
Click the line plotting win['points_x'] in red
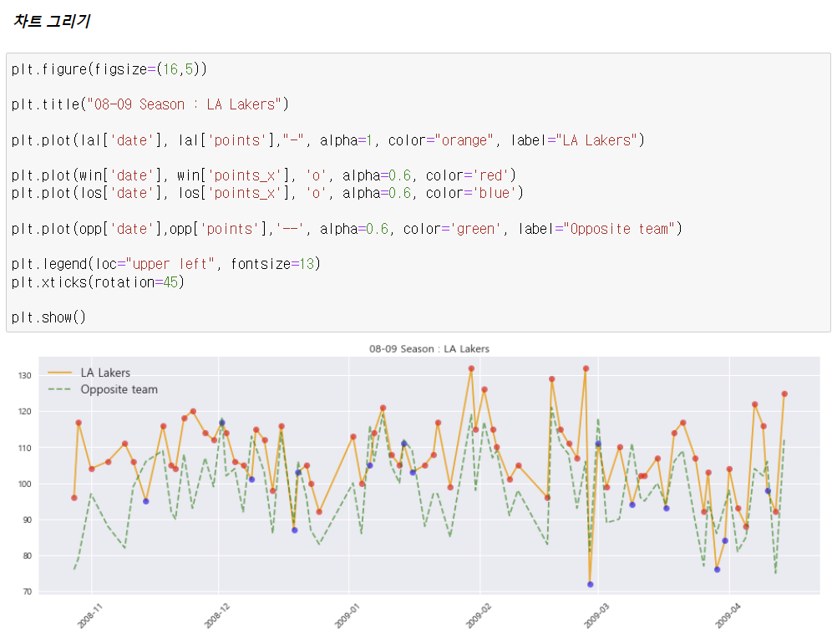[x=264, y=175]
